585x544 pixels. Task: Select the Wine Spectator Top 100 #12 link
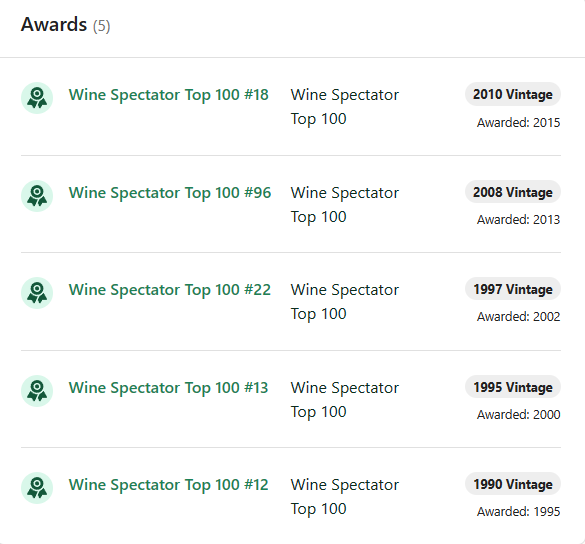pyautogui.click(x=169, y=485)
